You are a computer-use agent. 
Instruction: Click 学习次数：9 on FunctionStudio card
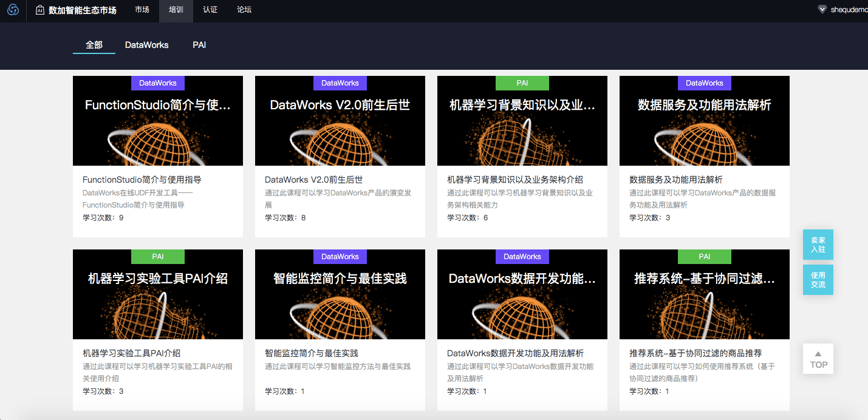point(103,218)
